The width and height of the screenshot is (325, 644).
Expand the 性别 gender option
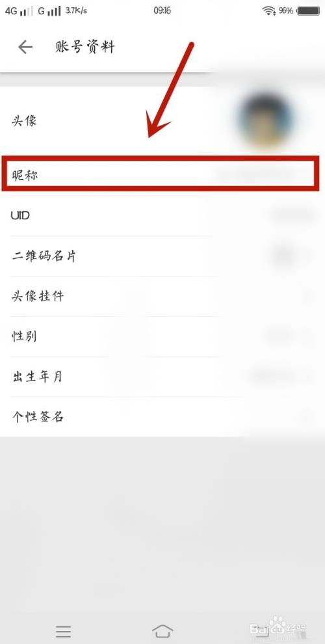pyautogui.click(x=162, y=336)
